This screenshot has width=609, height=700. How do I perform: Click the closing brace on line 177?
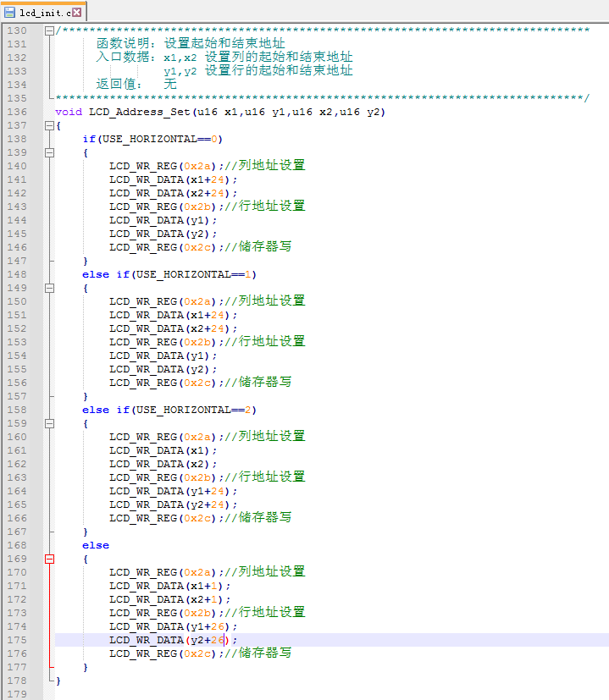click(x=86, y=667)
